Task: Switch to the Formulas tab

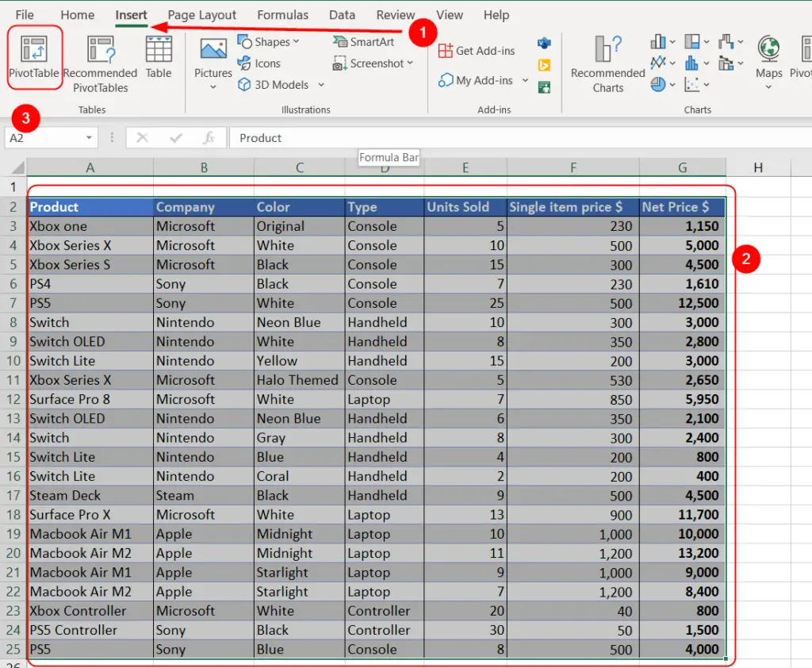Action: tap(283, 15)
